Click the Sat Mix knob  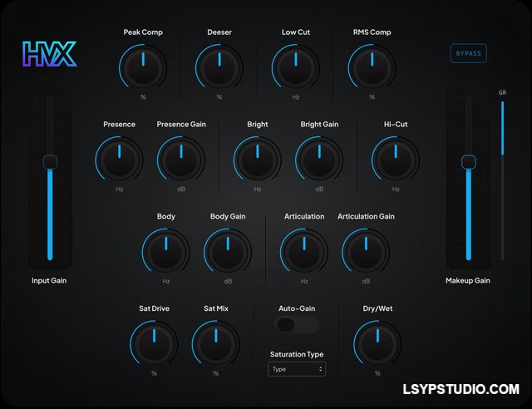tap(215, 344)
